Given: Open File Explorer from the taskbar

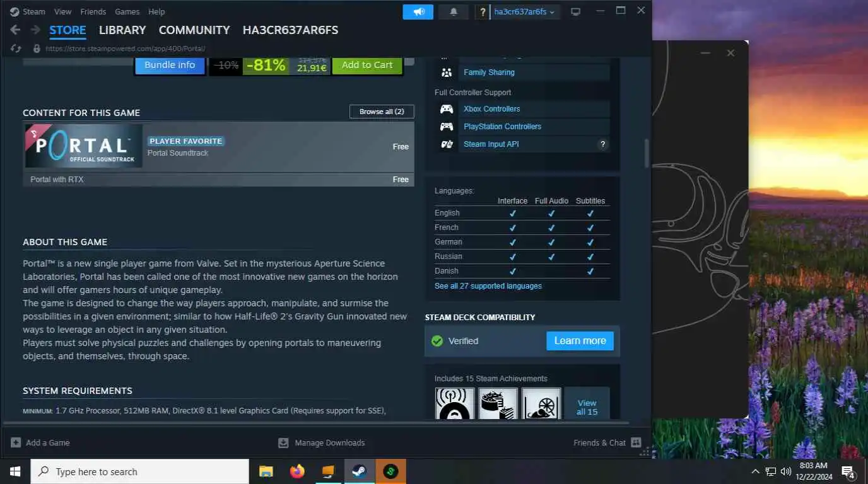Looking at the screenshot, I should pyautogui.click(x=266, y=471).
